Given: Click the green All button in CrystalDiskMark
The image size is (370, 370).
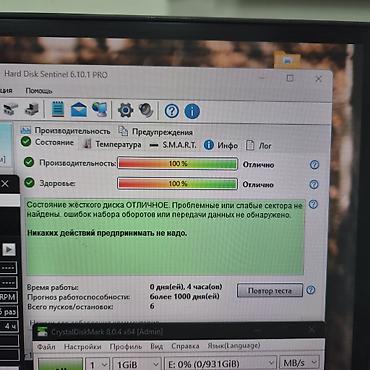Looking at the screenshot, I should (60, 364).
